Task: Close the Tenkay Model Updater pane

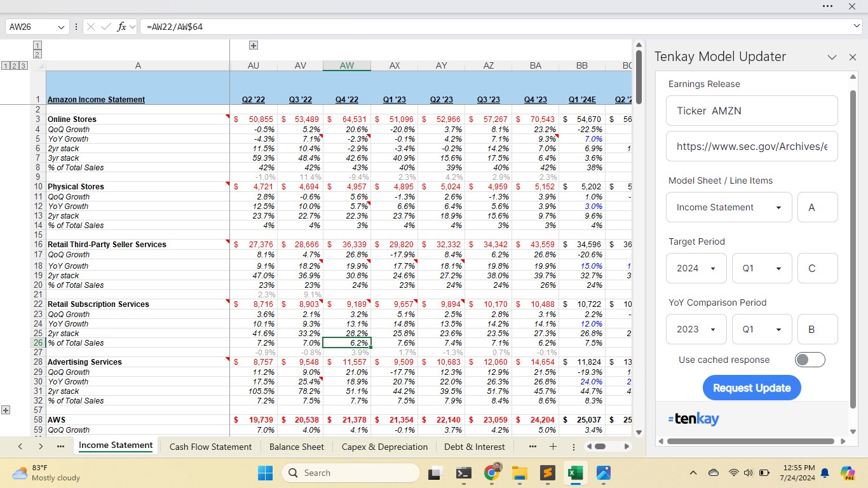Action: click(x=853, y=57)
